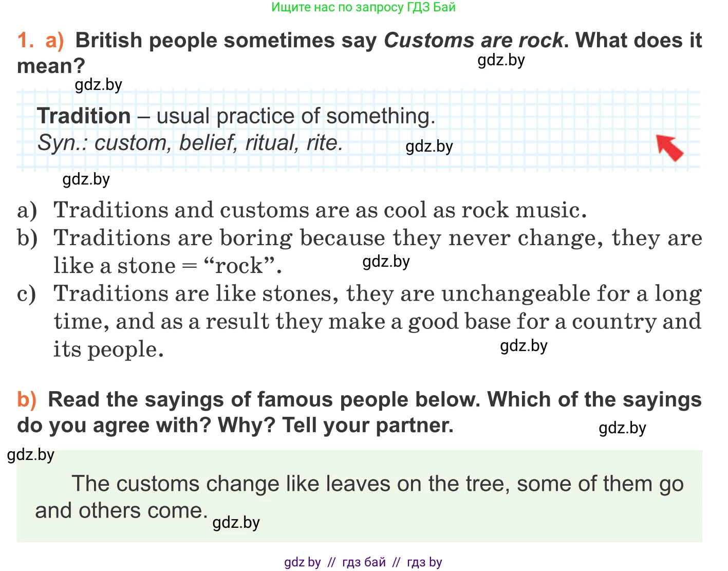Select answer c) about unchangeable stones
Screen dimensions: 728x571
pyautogui.click(x=377, y=293)
